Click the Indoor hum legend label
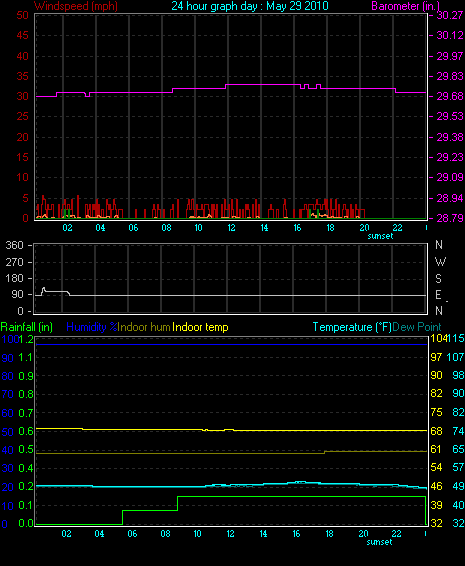 144,327
